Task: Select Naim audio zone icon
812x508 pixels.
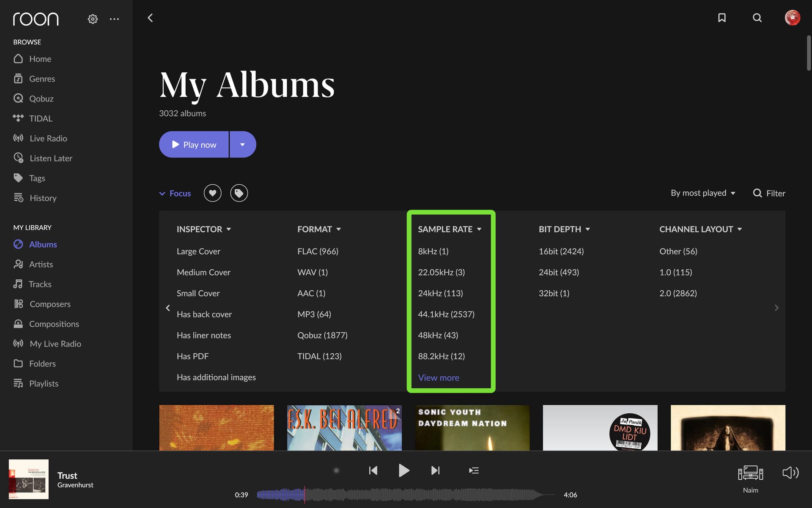Action: [751, 473]
